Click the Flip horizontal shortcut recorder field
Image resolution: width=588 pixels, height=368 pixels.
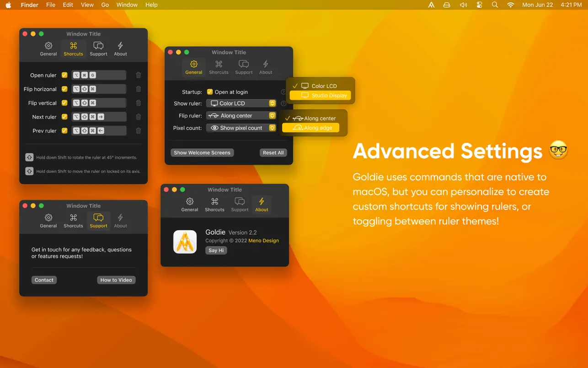point(99,89)
